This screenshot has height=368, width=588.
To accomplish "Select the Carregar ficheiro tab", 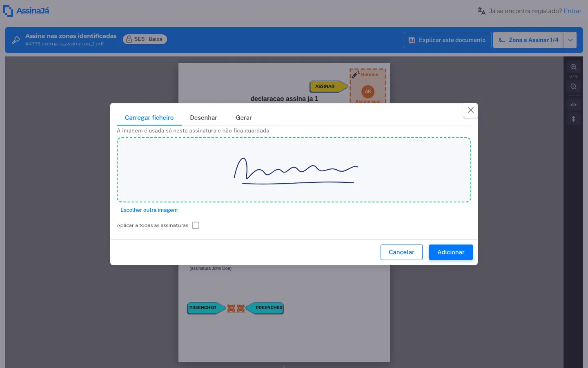I will tap(149, 118).
